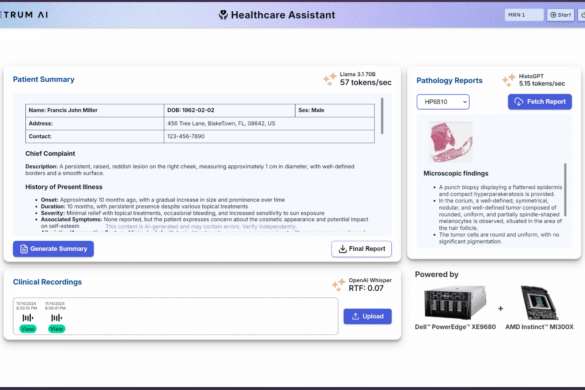This screenshot has width=585, height=390.
Task: Click the 57 tokens/sec readout
Action: point(366,82)
